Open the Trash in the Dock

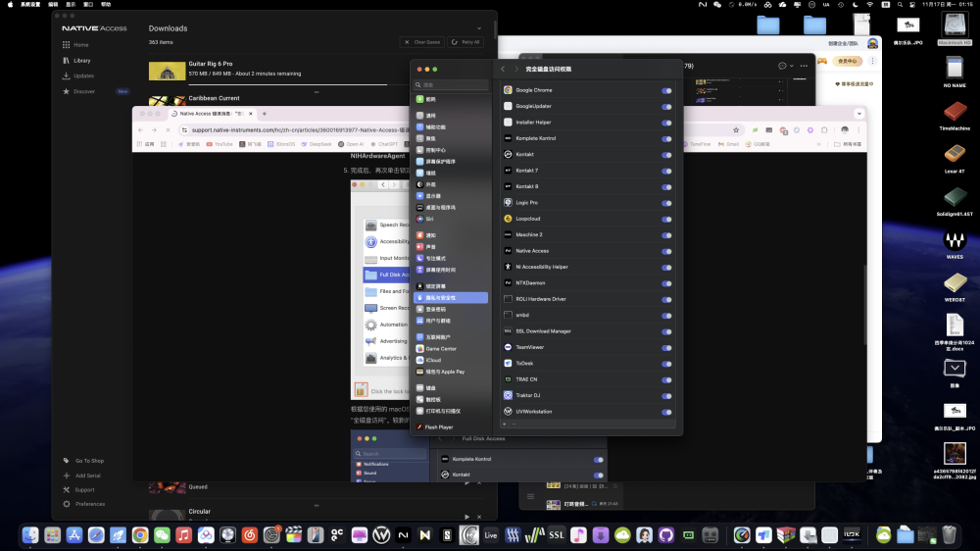[x=949, y=535]
